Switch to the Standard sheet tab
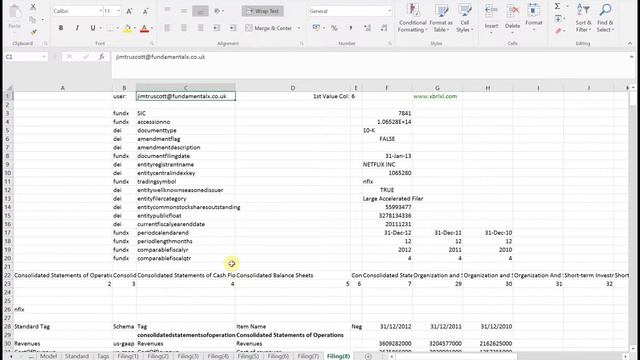 click(x=76, y=356)
